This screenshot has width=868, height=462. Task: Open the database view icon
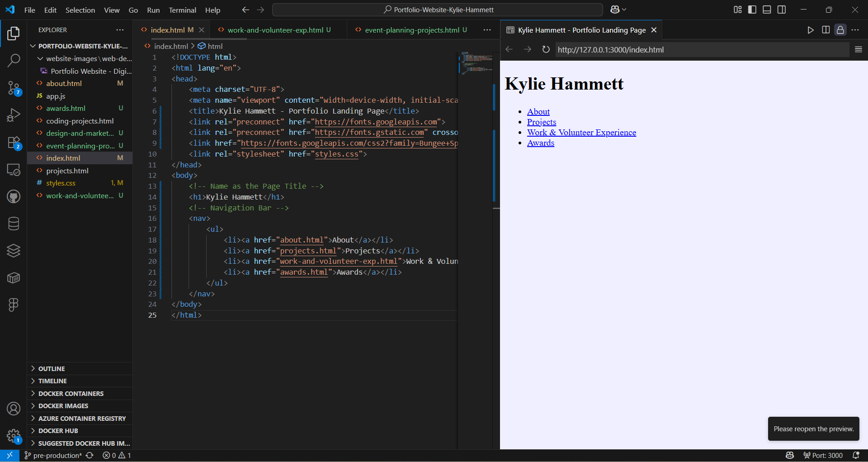(14, 224)
